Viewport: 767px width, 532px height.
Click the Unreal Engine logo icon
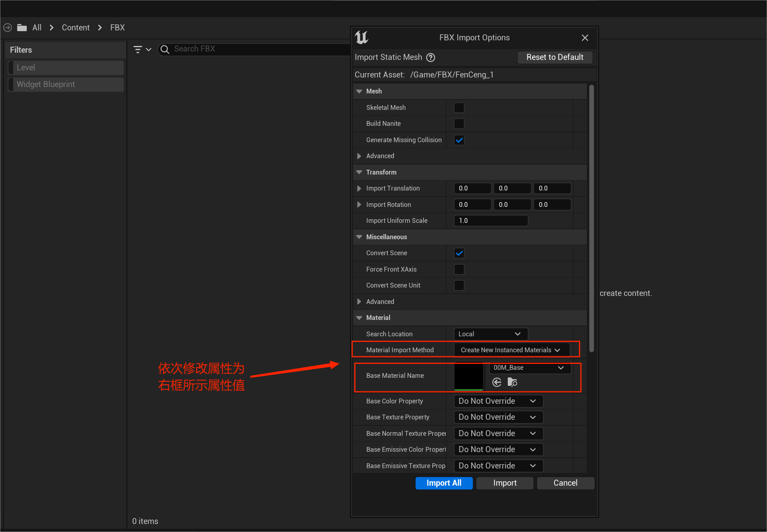(362, 38)
